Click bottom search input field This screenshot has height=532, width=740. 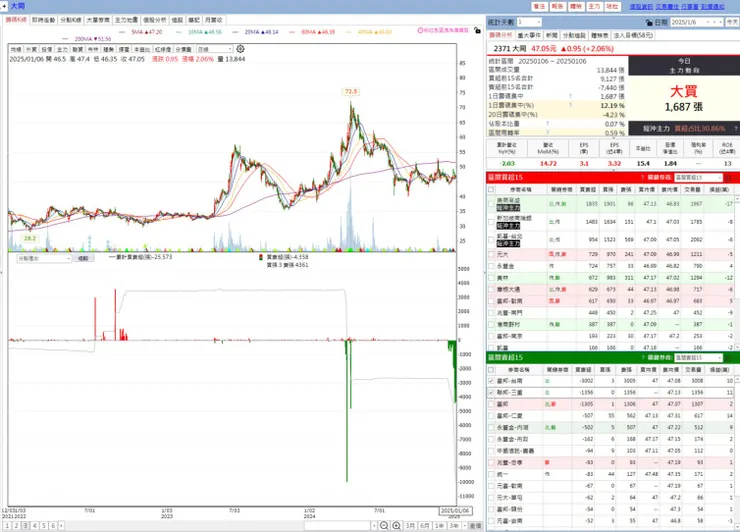pyautogui.click(x=337, y=525)
